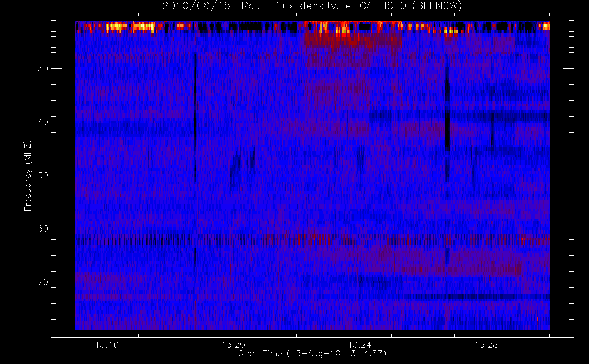This screenshot has height=364, width=589.
Task: Click the 13:20 time tick label
Action: (233, 345)
